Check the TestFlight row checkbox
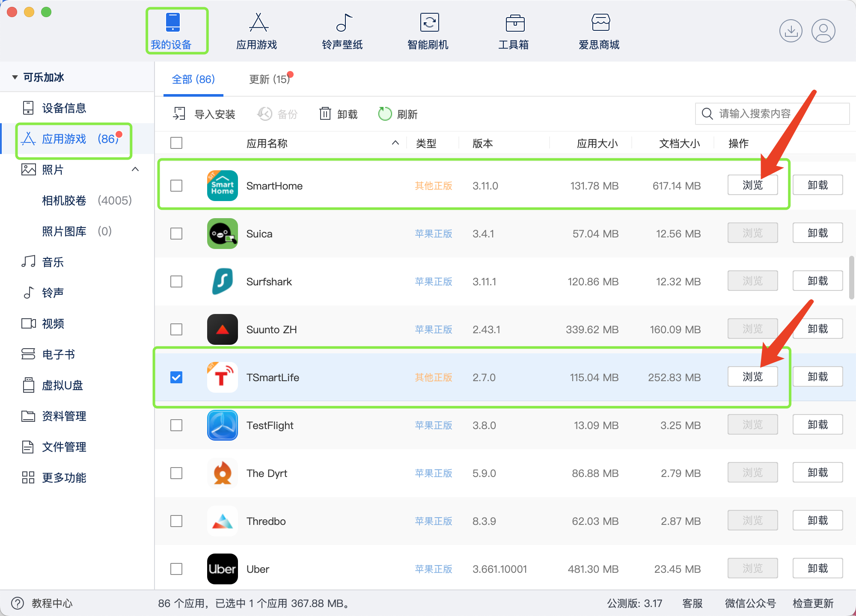This screenshot has height=616, width=856. tap(176, 425)
